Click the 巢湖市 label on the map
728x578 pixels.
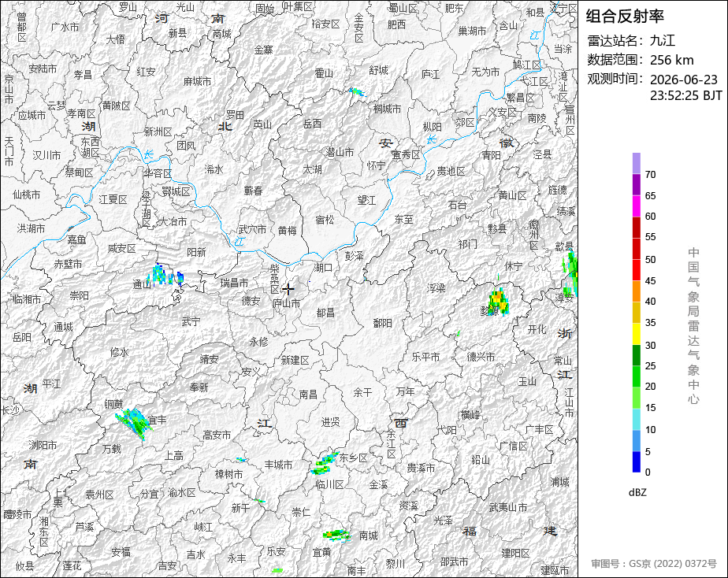472,31
